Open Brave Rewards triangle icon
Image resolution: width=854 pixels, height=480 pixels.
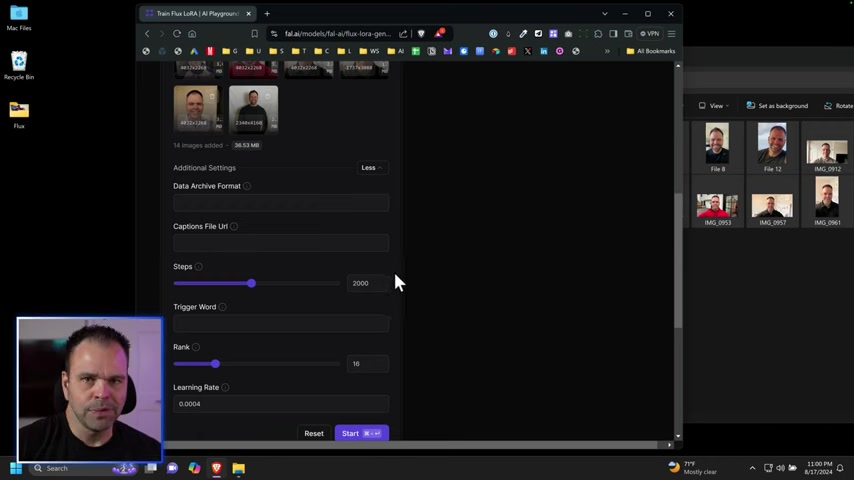(439, 33)
